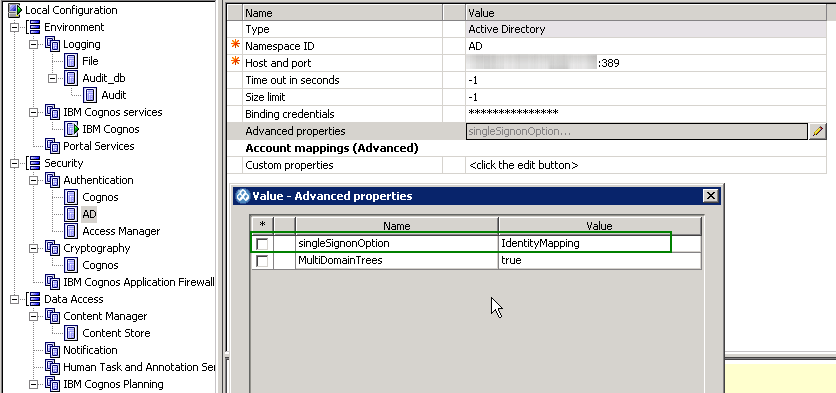Click the Value header in Advanced properties dialog
Screen dimensions: 836x393
pyautogui.click(x=599, y=226)
